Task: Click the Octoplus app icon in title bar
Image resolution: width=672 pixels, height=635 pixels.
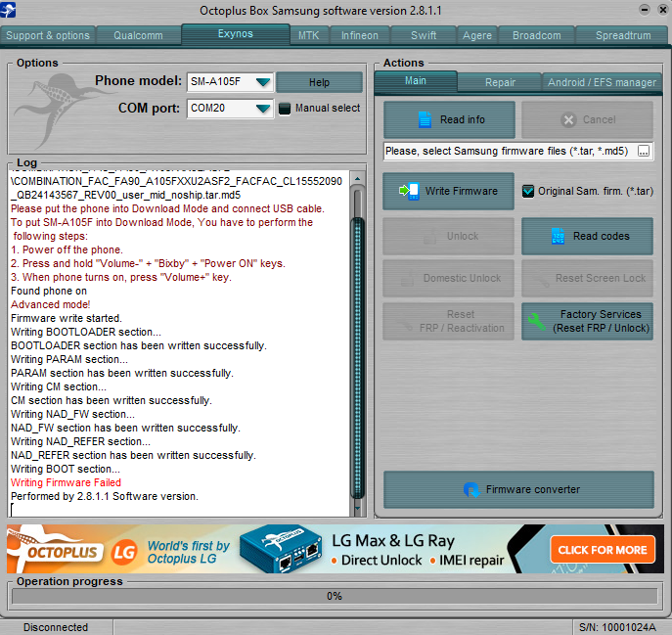Action: pyautogui.click(x=7, y=10)
